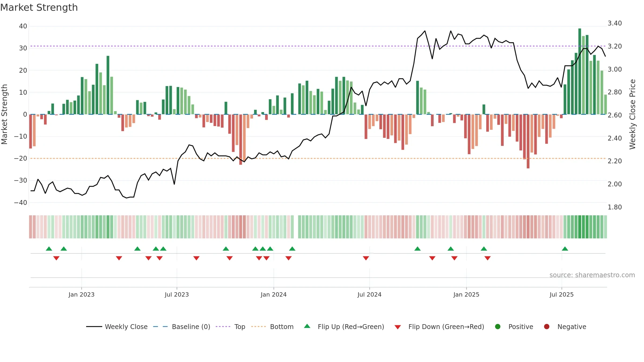Click the 2.40 price tick on the right axis

pos(615,138)
